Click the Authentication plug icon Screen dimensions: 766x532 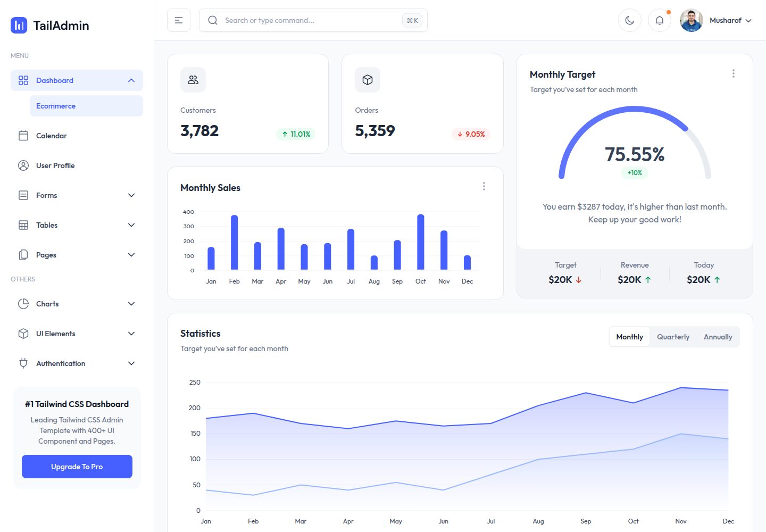coord(23,363)
